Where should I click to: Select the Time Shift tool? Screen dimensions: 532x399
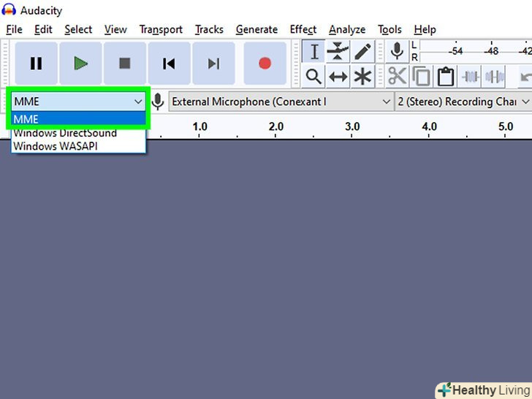[x=338, y=77]
